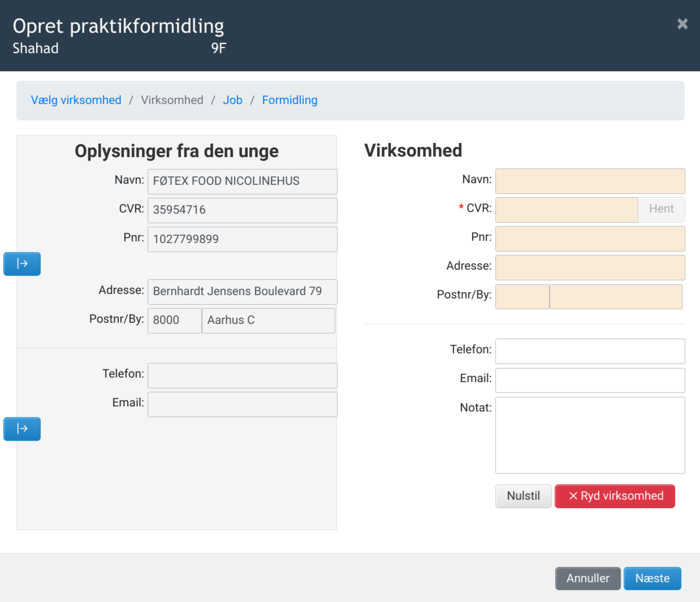Click the lower transfer-arrow button beside contact info

pos(22,429)
